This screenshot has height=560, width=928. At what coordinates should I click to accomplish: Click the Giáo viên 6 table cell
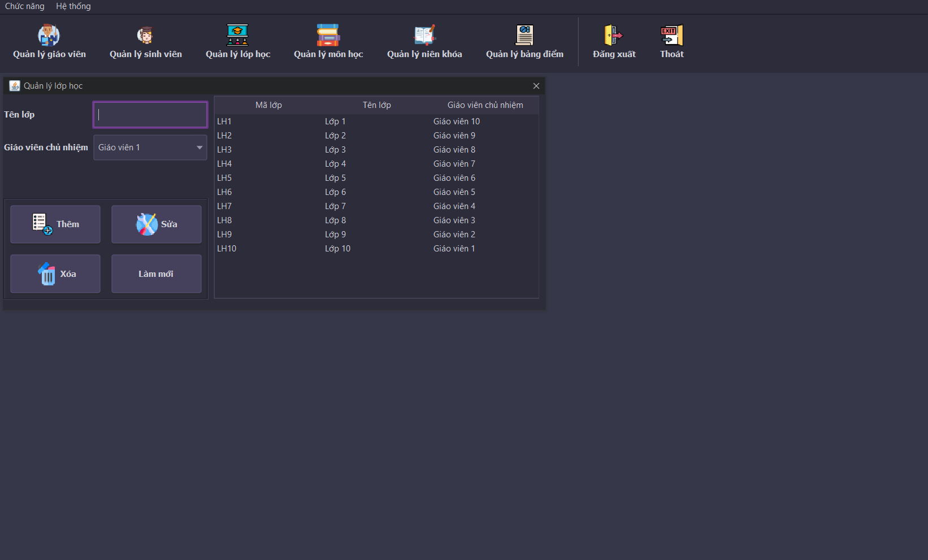(485, 178)
